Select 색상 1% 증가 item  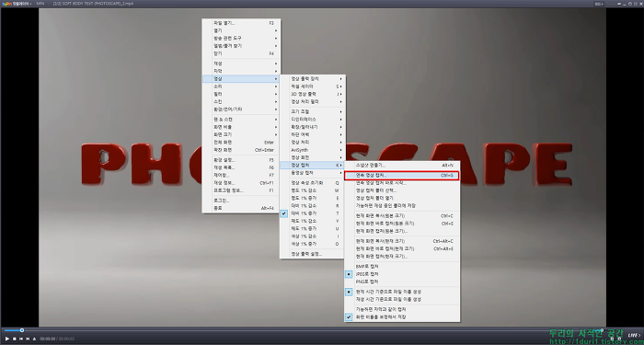(x=312, y=244)
